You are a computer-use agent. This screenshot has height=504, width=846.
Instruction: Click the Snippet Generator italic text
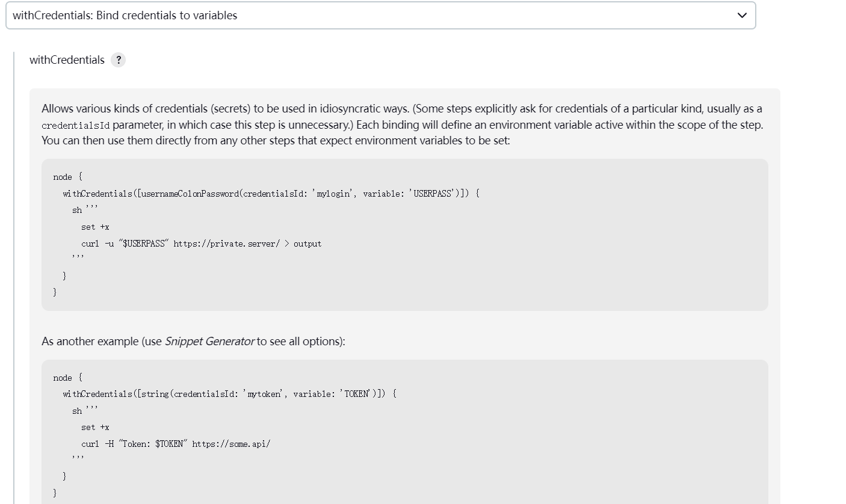pyautogui.click(x=209, y=341)
